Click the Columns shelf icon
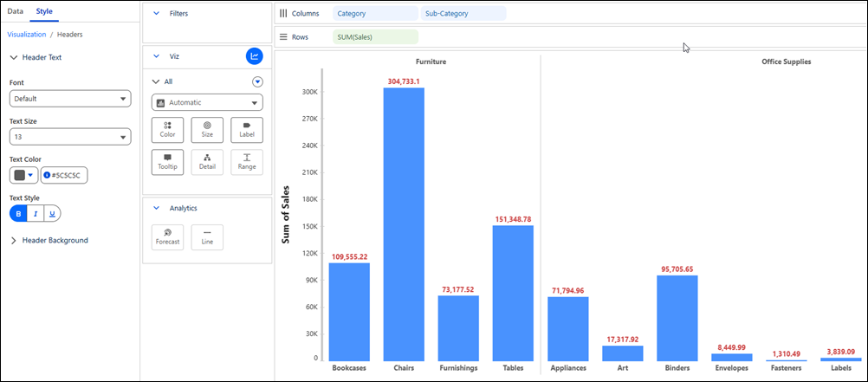The height and width of the screenshot is (382, 868). [283, 13]
